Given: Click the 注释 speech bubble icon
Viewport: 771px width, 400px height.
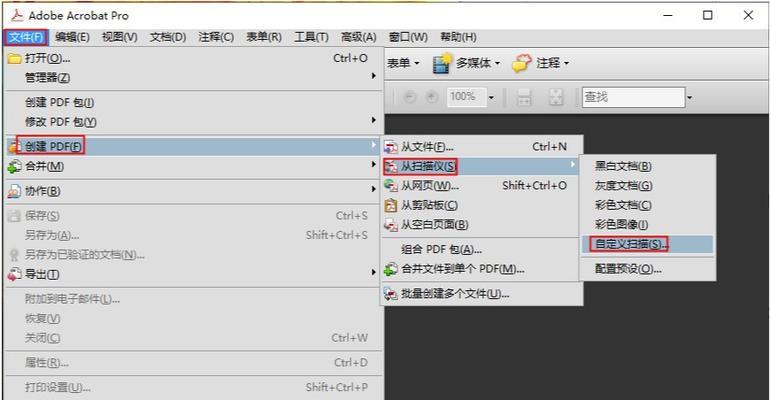Looking at the screenshot, I should tap(522, 63).
